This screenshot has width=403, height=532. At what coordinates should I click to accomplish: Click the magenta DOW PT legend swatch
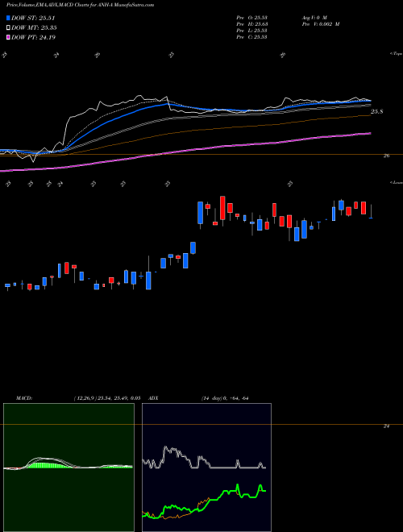coord(8,37)
